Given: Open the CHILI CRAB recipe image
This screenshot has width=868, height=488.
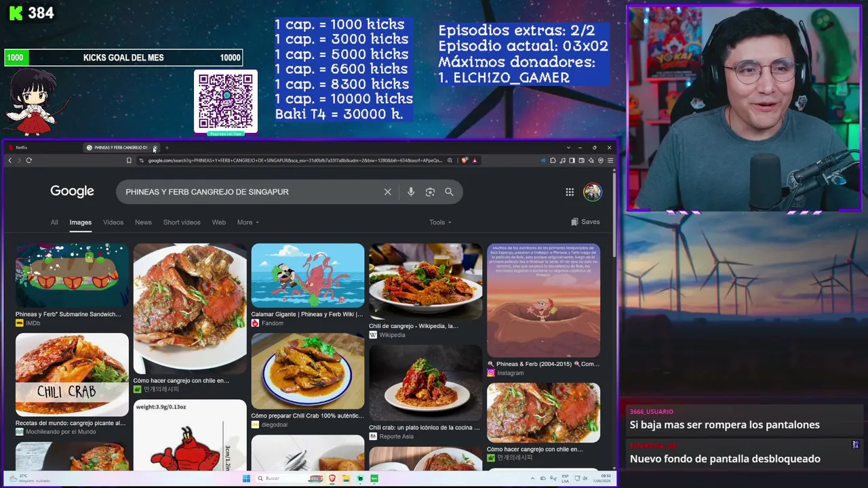Looking at the screenshot, I should click(x=72, y=375).
